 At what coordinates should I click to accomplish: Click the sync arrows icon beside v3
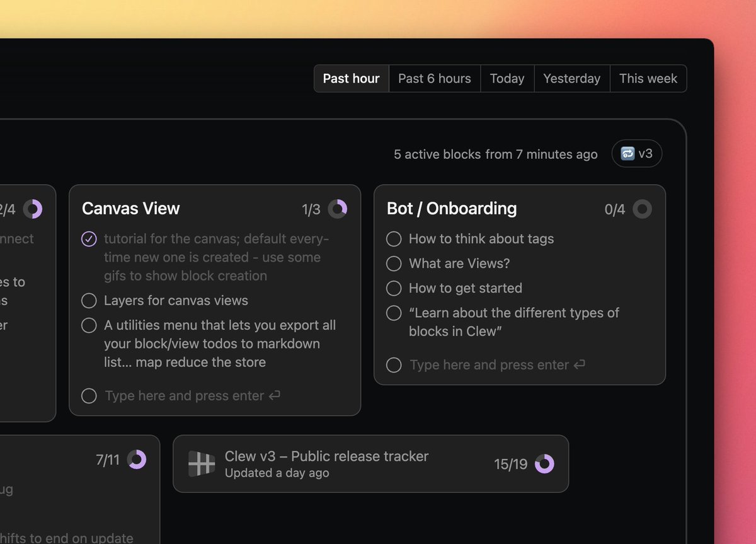click(x=627, y=153)
